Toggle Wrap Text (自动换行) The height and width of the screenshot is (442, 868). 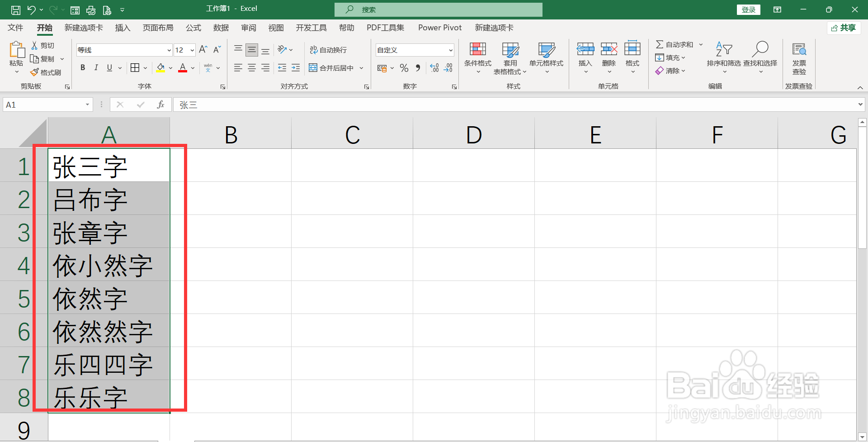coord(328,50)
